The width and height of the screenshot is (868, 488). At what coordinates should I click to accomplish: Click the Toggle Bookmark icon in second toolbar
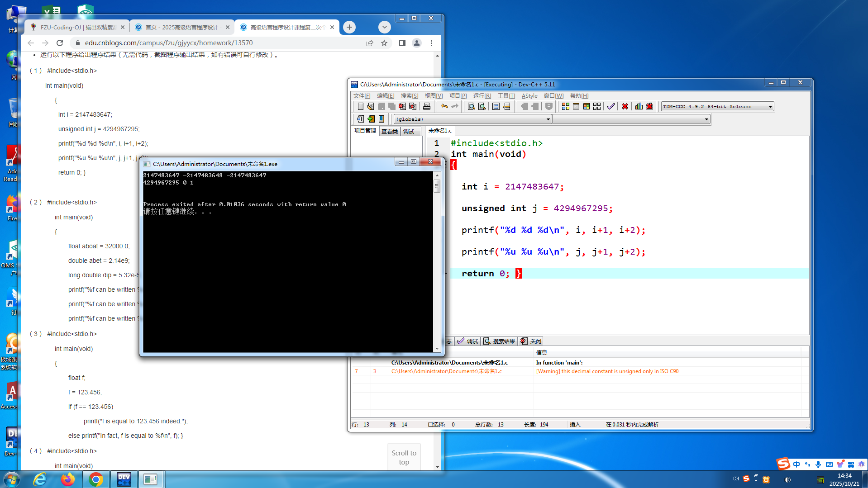382,119
